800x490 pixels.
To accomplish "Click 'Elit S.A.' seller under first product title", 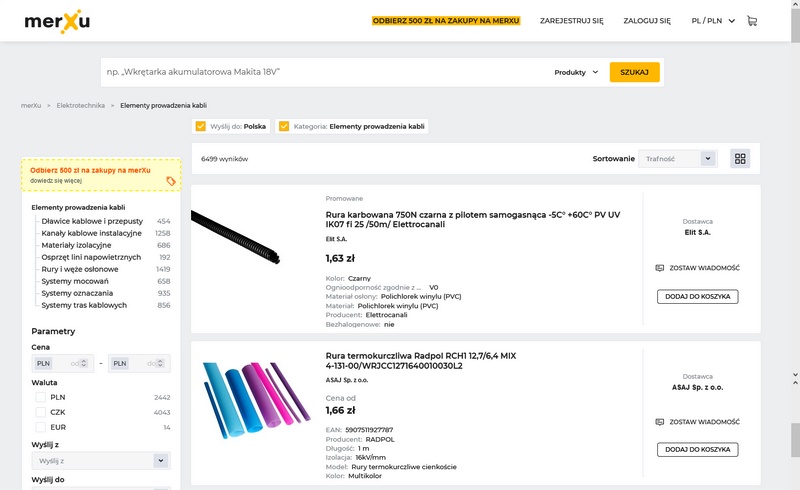I will pyautogui.click(x=336, y=239).
